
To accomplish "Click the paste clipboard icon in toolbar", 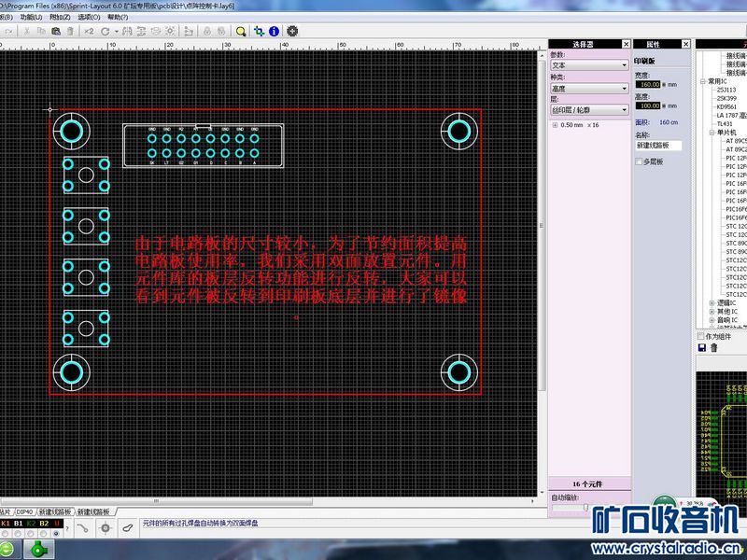I will 57,31.
